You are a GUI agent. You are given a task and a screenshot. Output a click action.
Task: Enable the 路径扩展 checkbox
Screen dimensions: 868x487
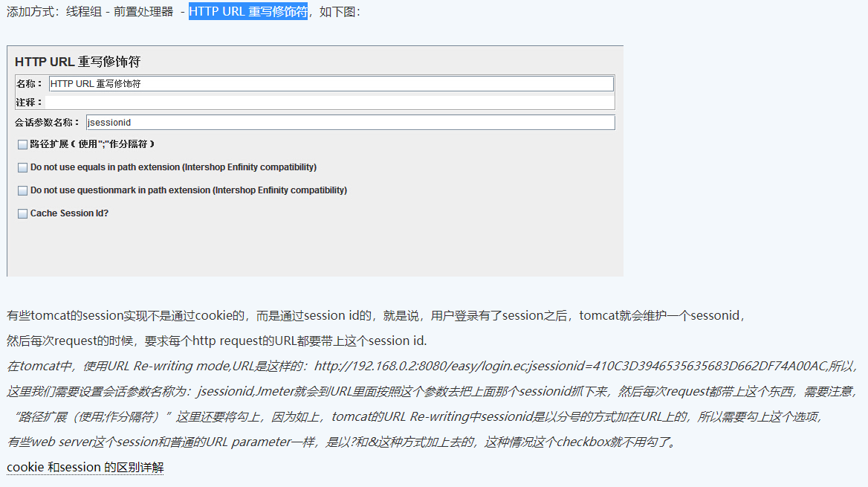coord(22,143)
